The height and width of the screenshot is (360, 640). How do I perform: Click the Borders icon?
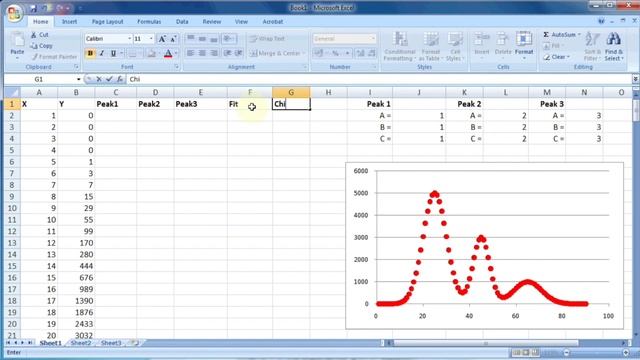pos(132,53)
